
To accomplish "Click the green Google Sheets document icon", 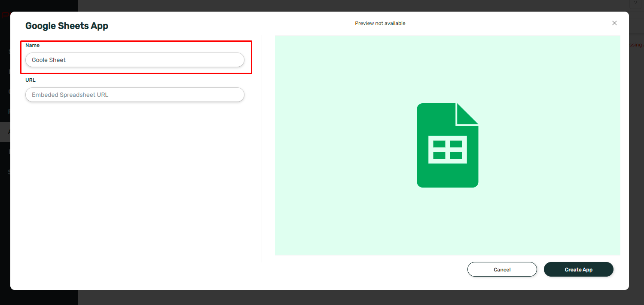I will (447, 145).
